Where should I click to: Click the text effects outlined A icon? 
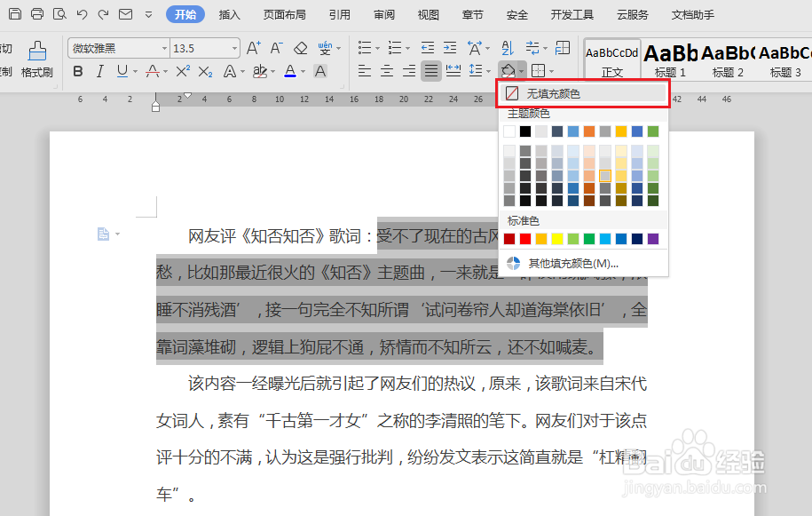coord(230,71)
